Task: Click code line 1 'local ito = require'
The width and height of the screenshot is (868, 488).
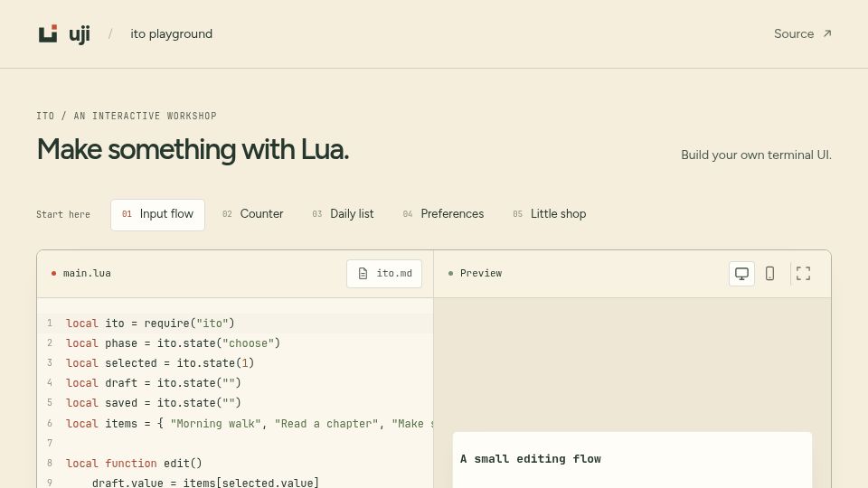Action: [150, 324]
